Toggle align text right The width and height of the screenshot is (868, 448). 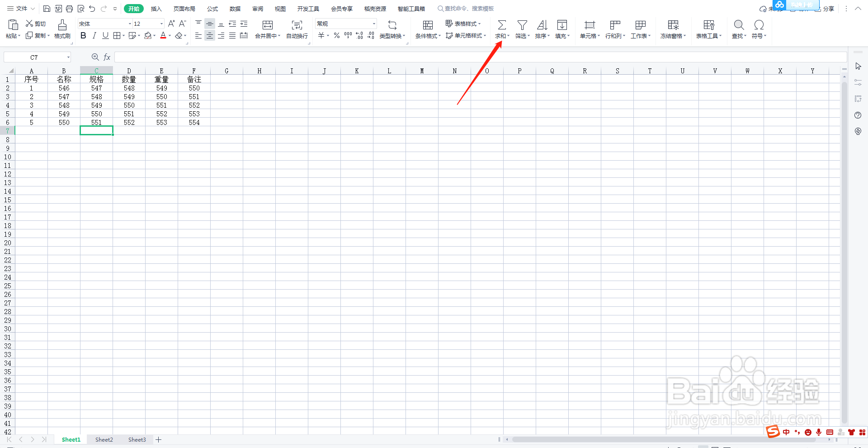click(221, 35)
